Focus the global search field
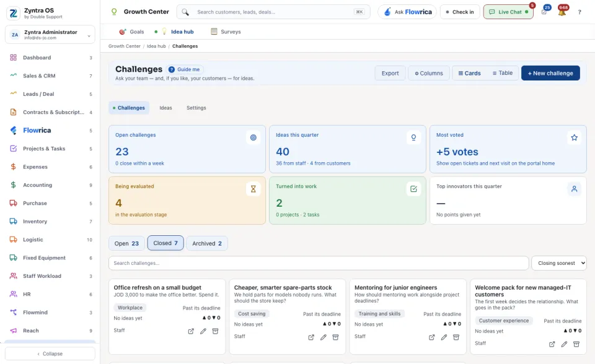Viewport: 595px width, 364px height. (x=273, y=12)
